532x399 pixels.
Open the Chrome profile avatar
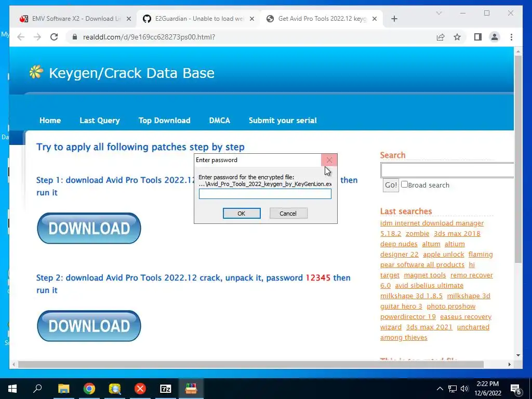pyautogui.click(x=495, y=37)
